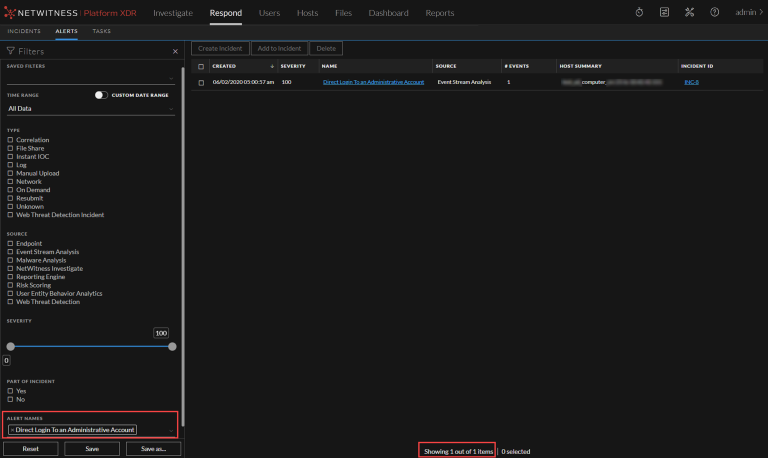Image resolution: width=768 pixels, height=458 pixels.
Task: Close the Filters panel with X
Action: point(175,51)
